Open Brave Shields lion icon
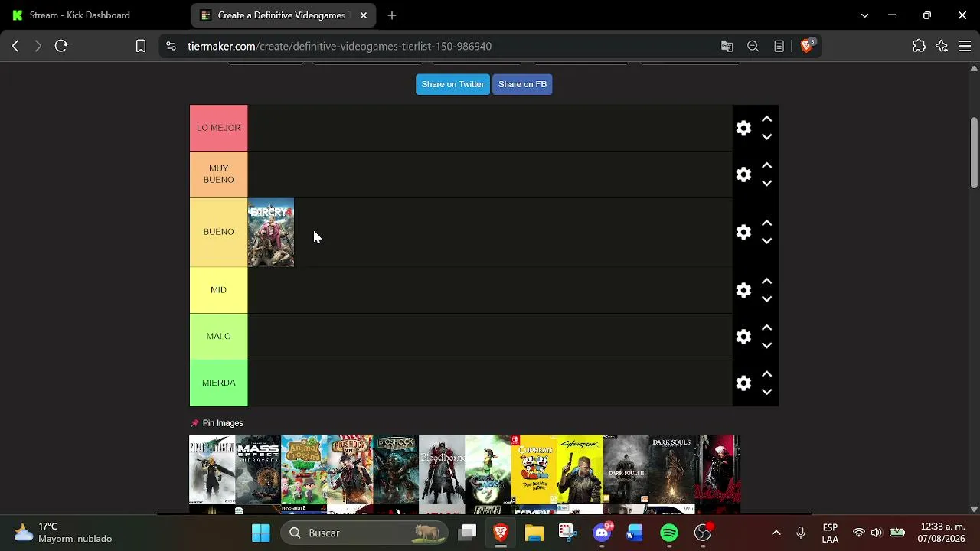 (807, 45)
